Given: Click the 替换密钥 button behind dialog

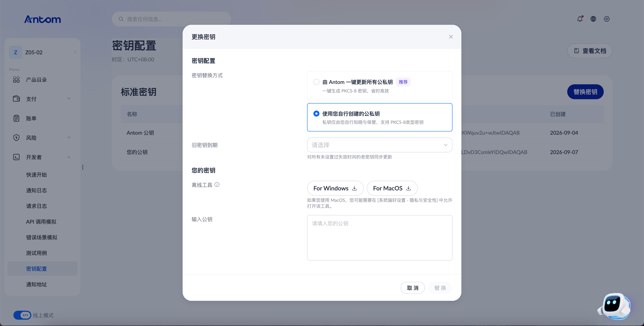Looking at the screenshot, I should pyautogui.click(x=585, y=92).
